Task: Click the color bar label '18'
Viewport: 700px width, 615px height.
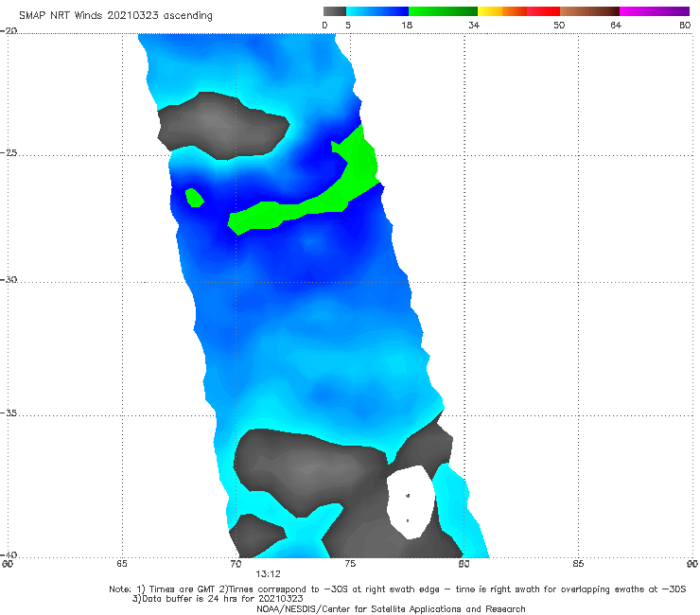Action: (407, 25)
